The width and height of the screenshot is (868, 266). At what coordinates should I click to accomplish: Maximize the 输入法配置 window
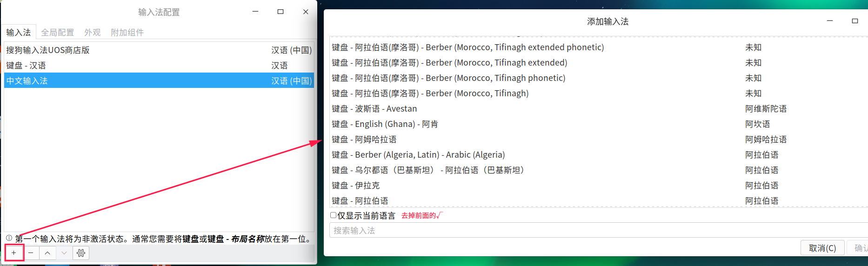pyautogui.click(x=280, y=12)
